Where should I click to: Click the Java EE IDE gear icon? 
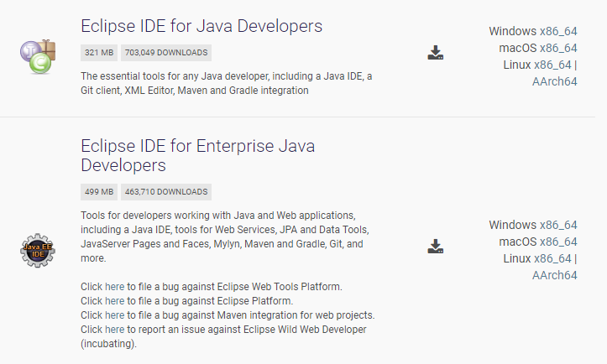[38, 250]
